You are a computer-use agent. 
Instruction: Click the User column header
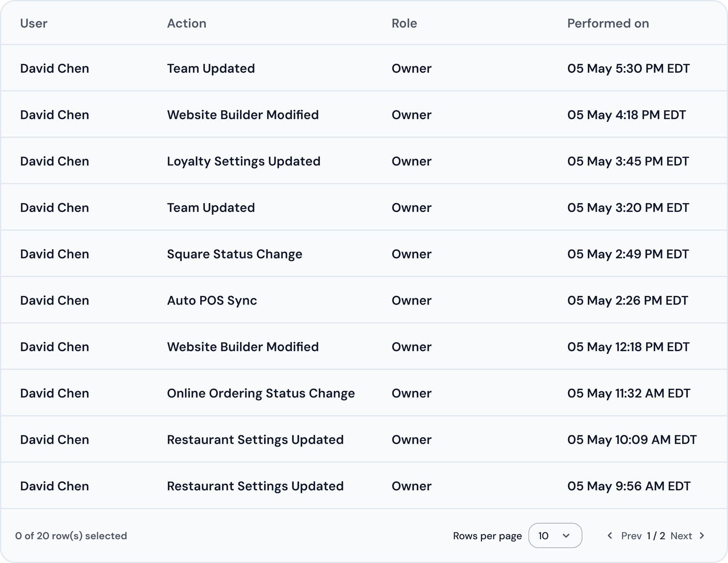34,23
